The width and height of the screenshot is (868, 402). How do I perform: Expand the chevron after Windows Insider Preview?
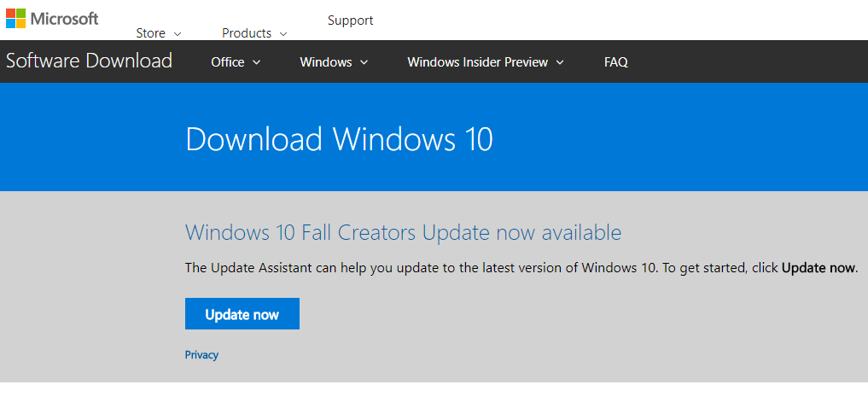560,62
